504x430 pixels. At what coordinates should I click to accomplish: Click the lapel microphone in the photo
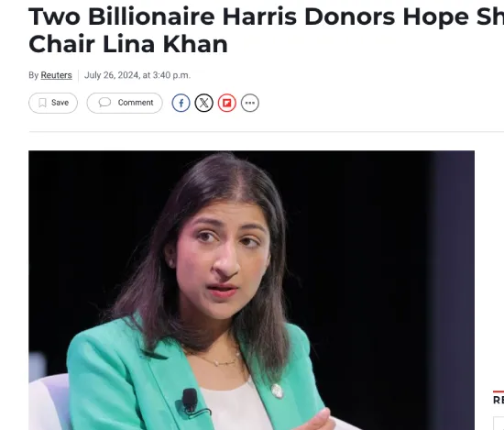[x=191, y=401]
